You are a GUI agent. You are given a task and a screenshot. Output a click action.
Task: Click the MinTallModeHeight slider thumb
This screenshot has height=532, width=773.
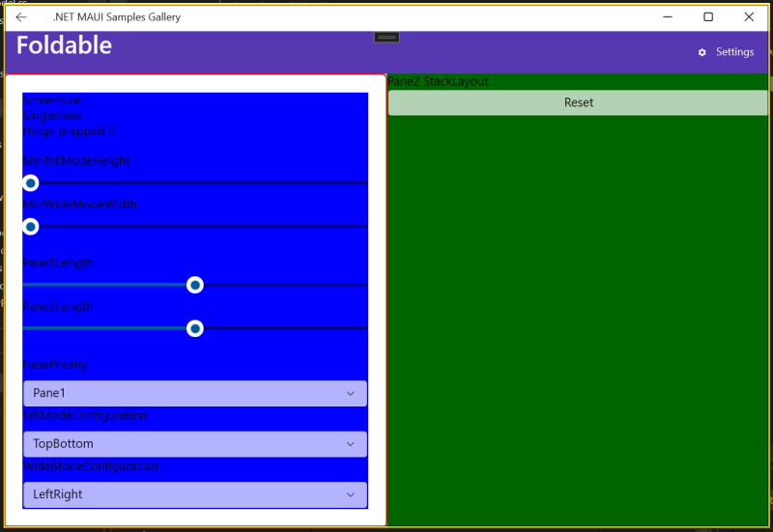pyautogui.click(x=30, y=182)
